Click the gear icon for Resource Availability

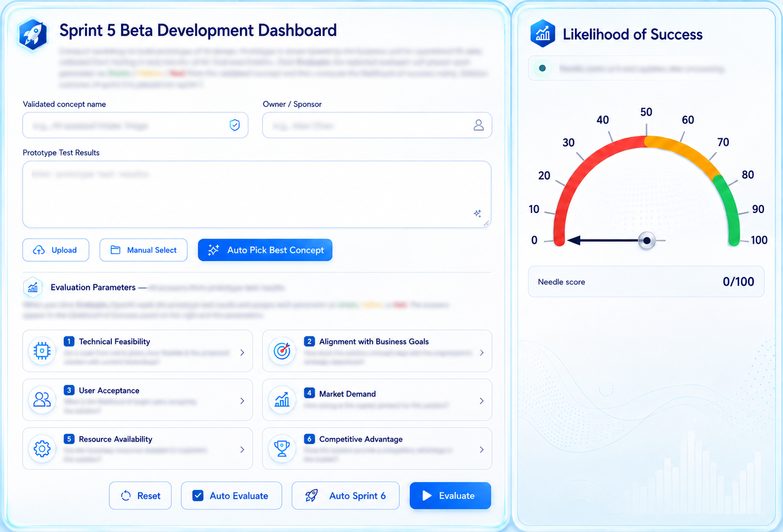(42, 449)
